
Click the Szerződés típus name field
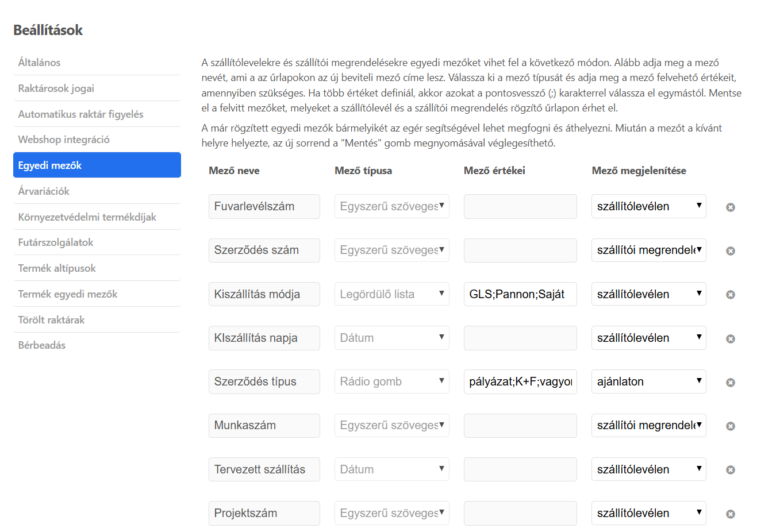264,381
